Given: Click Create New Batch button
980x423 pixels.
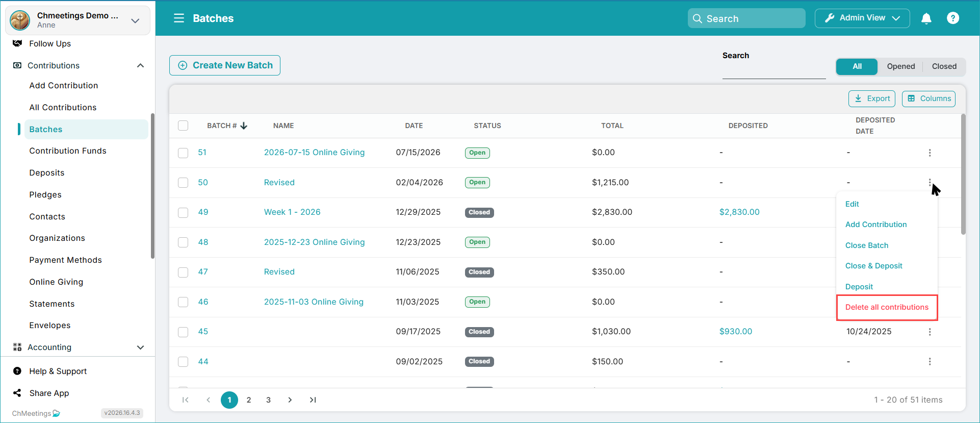Looking at the screenshot, I should (x=225, y=65).
